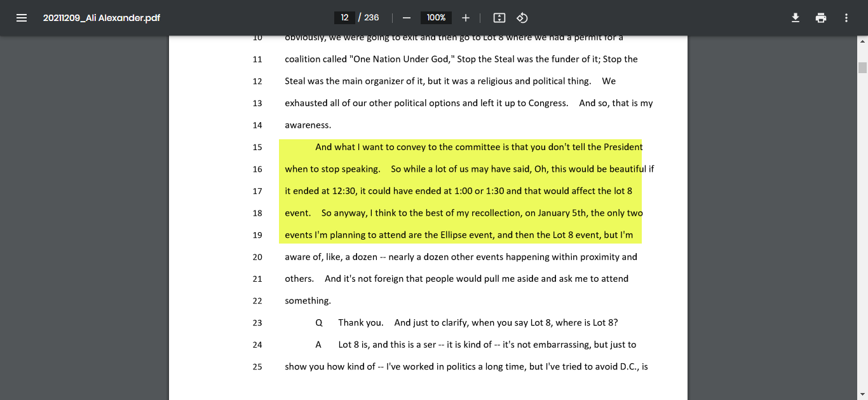Click highlighted text "on January 5th"
Screen dimensions: 868x400
pos(555,213)
